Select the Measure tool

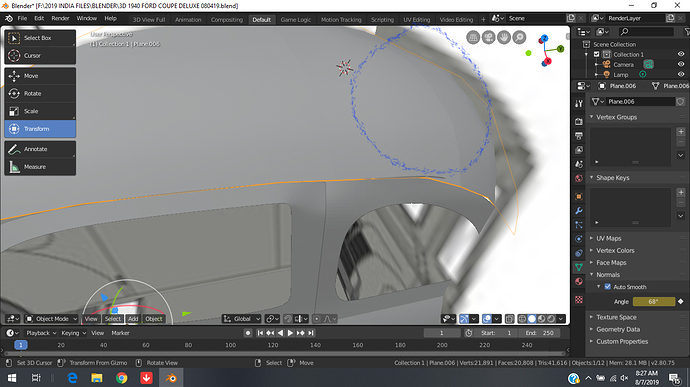(40, 166)
